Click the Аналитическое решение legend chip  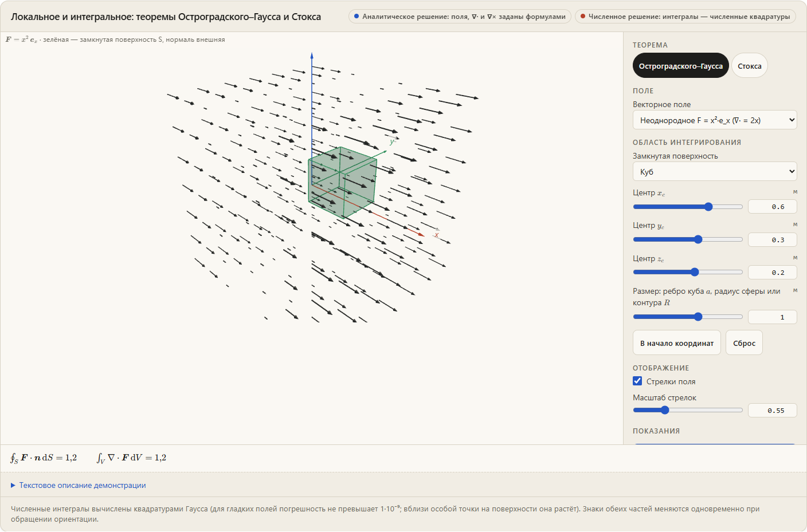point(460,17)
